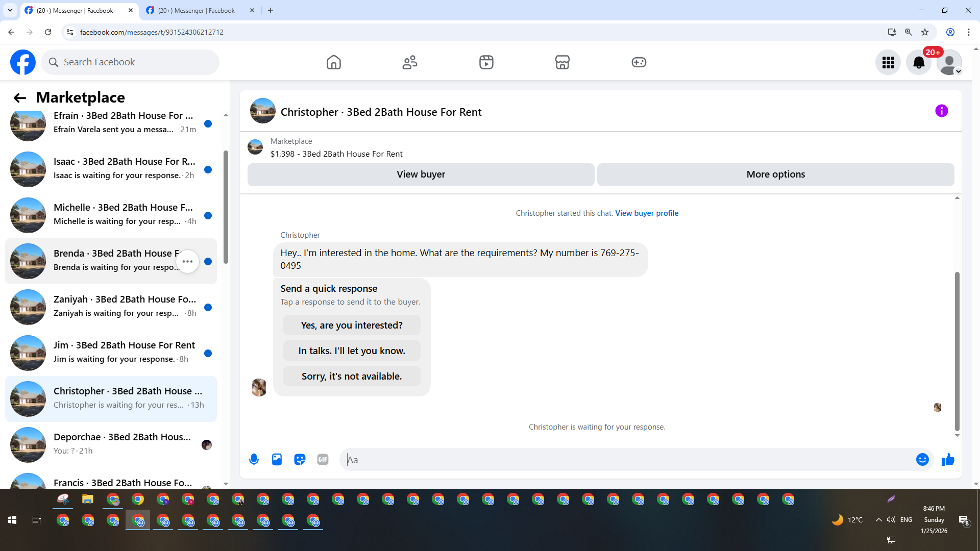Open the Facebook menu grid icon
The image size is (980, 551).
tap(888, 62)
